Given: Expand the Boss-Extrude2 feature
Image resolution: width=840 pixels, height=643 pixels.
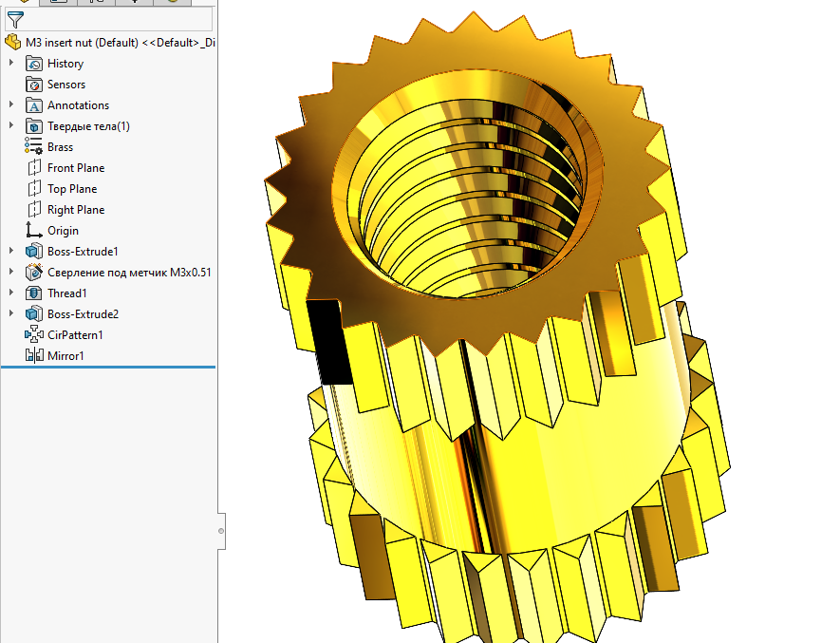Looking at the screenshot, I should [11, 314].
